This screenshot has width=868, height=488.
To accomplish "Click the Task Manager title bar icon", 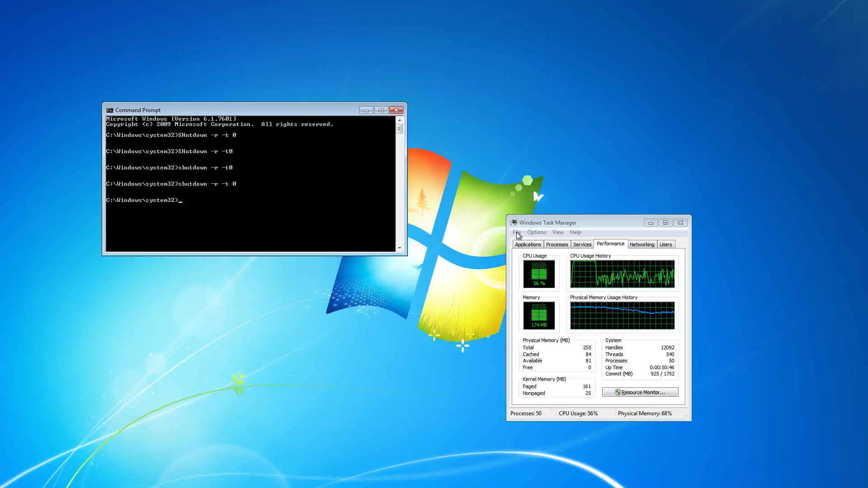I will (514, 222).
